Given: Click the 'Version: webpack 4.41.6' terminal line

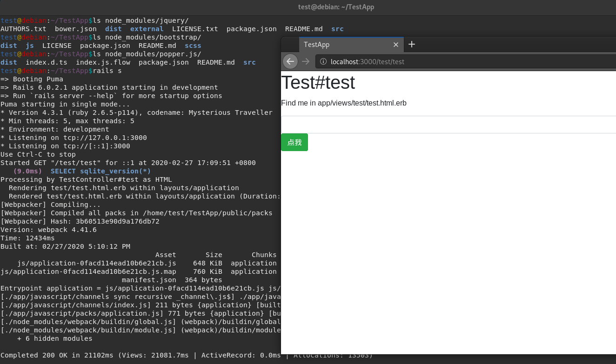Looking at the screenshot, I should coord(48,230).
